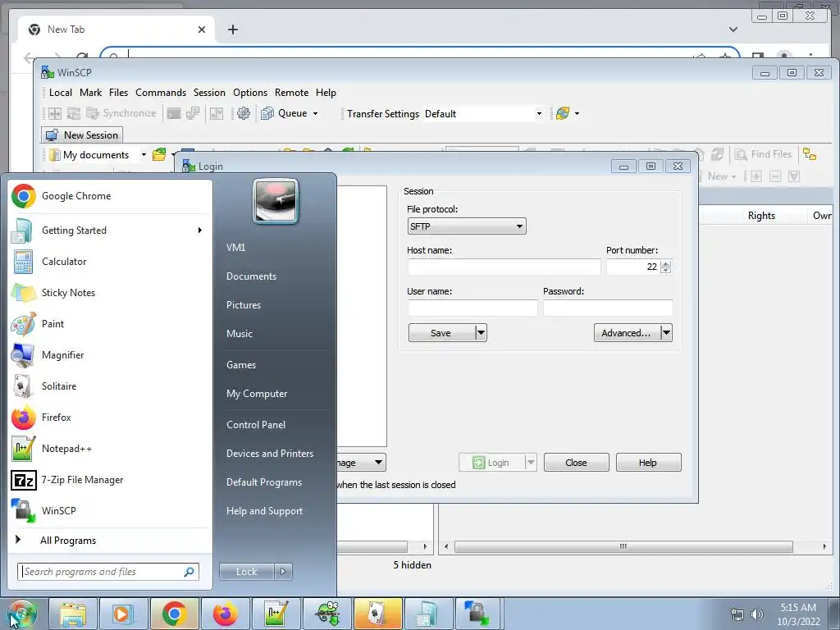Open WinSCP from the Start menu list
This screenshot has width=840, height=630.
pos(110,510)
